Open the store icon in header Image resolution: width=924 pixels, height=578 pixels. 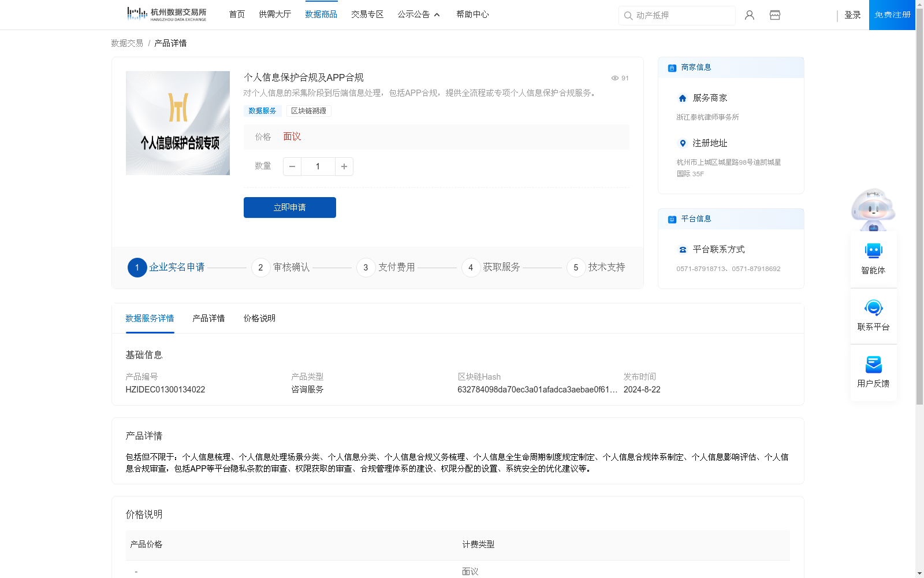pyautogui.click(x=775, y=15)
